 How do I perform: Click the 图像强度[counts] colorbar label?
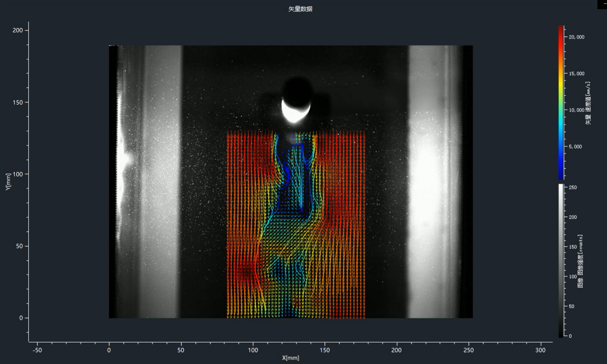[x=580, y=261]
